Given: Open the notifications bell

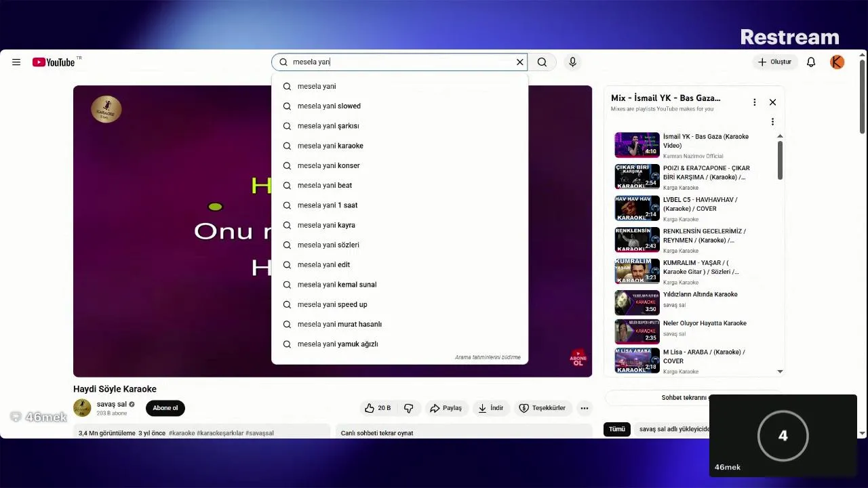Looking at the screenshot, I should [811, 62].
